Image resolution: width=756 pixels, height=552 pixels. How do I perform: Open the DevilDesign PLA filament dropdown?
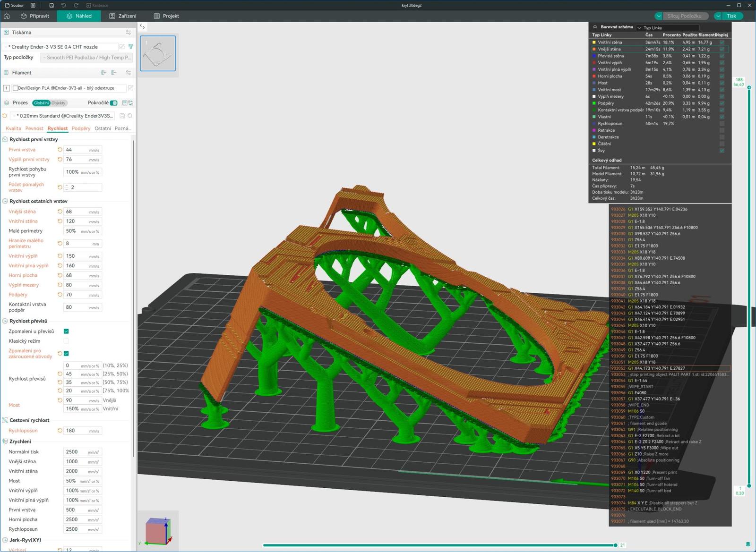click(x=69, y=88)
